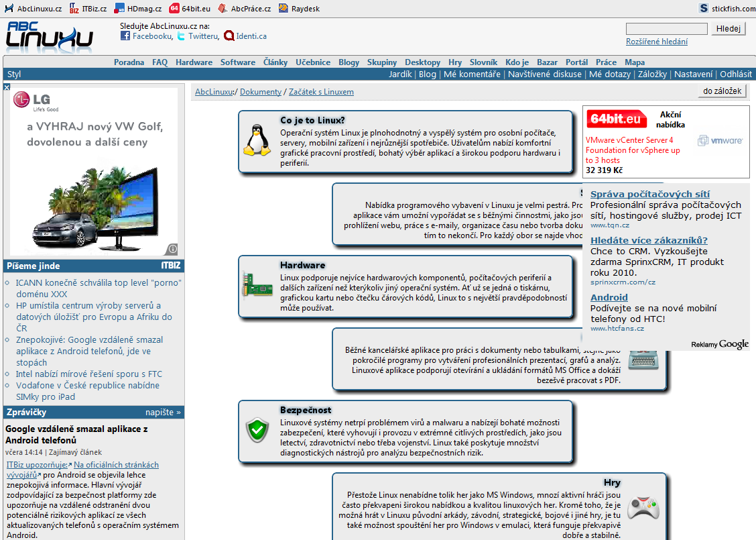Open the ICANN porno doménu XXX article
This screenshot has width=756, height=540.
[99, 288]
